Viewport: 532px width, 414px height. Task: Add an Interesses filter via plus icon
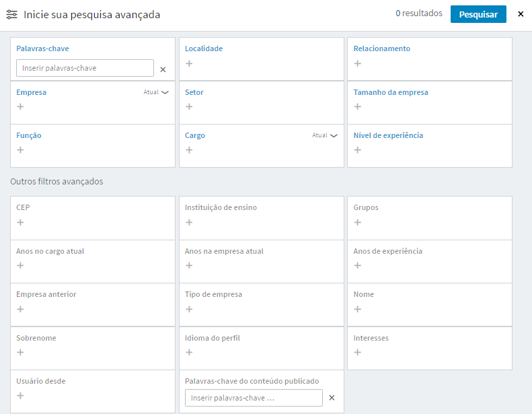(357, 352)
